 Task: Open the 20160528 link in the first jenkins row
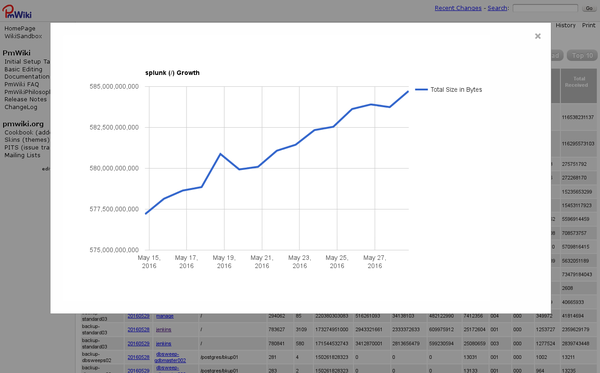(139, 330)
